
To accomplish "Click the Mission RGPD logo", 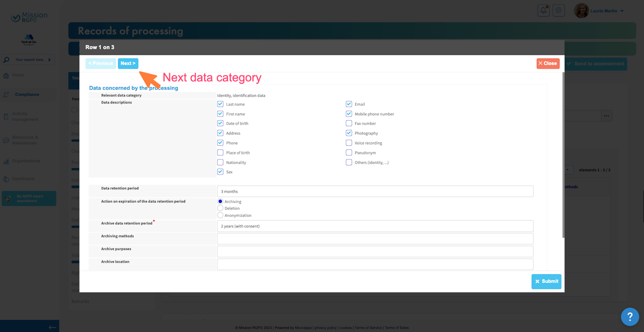I will click(x=29, y=17).
